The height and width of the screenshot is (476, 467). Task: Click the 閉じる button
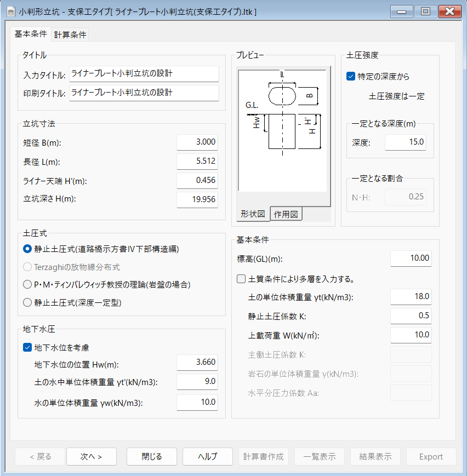(x=152, y=456)
